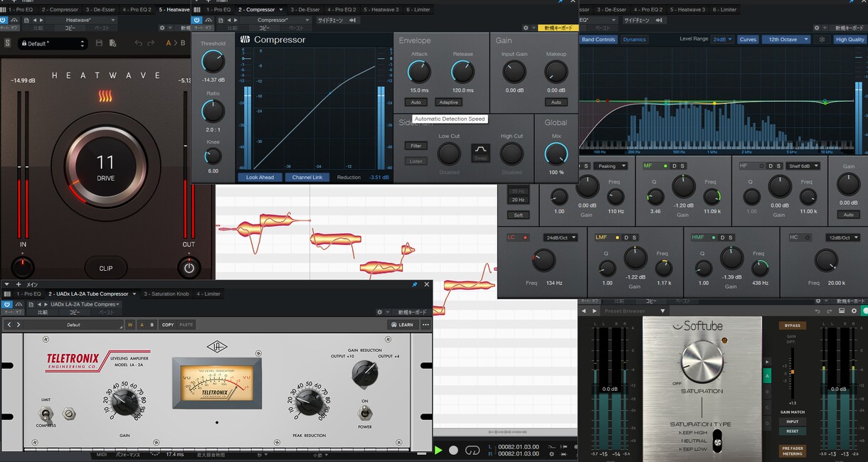The image size is (868, 462).
Task: Toggle the Heatwave plugin bypass power button
Action: click(4, 20)
